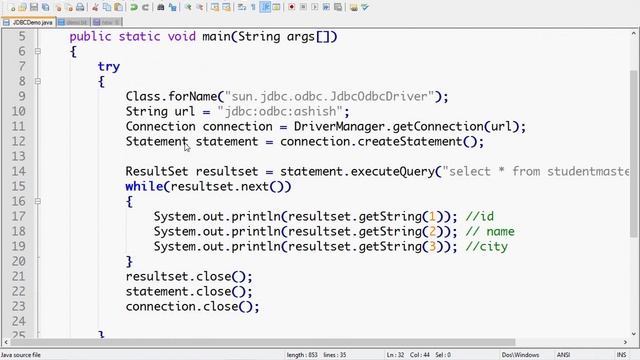This screenshot has height=360, width=640.
Task: Click the ANSI encoding status entry
Action: pyautogui.click(x=563, y=355)
